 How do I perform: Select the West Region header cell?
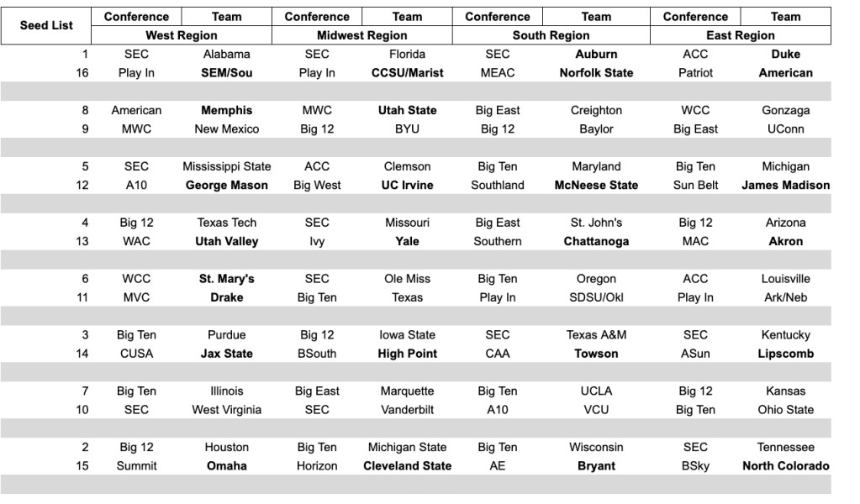click(182, 35)
